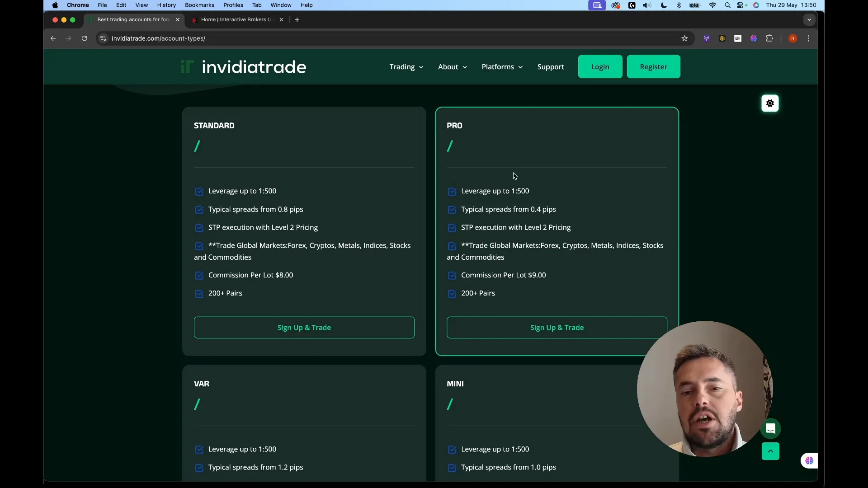Image resolution: width=868 pixels, height=488 pixels.
Task: Open Chrome File menu
Action: [x=102, y=5]
